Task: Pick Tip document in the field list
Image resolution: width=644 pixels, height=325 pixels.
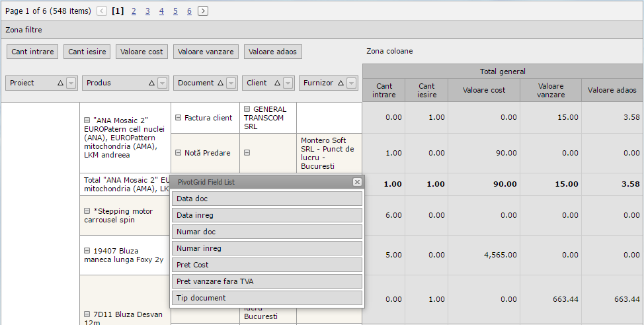Action: tap(266, 298)
